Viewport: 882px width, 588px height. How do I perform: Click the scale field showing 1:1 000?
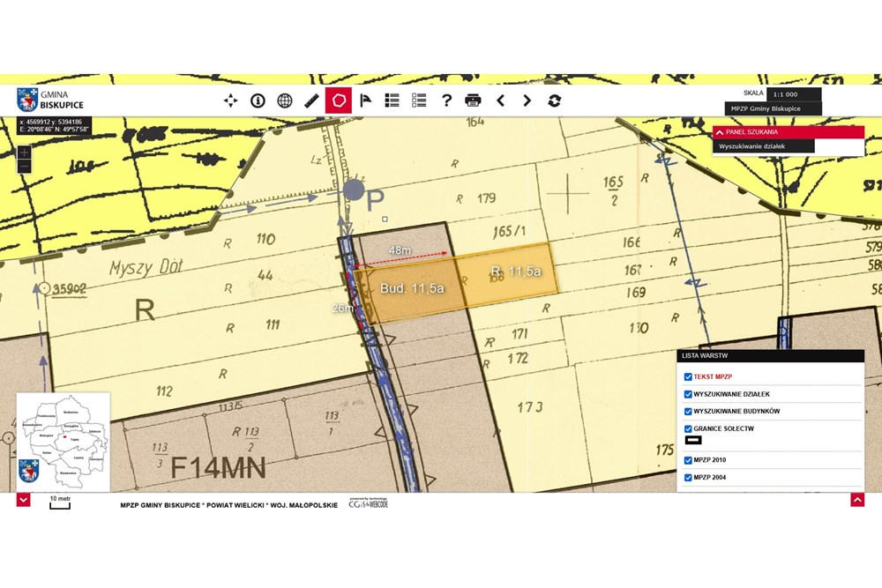click(793, 93)
